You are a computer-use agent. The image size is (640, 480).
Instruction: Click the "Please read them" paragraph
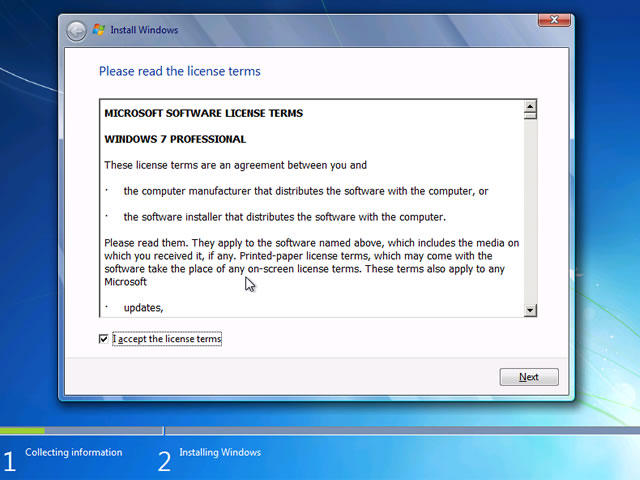[x=312, y=262]
